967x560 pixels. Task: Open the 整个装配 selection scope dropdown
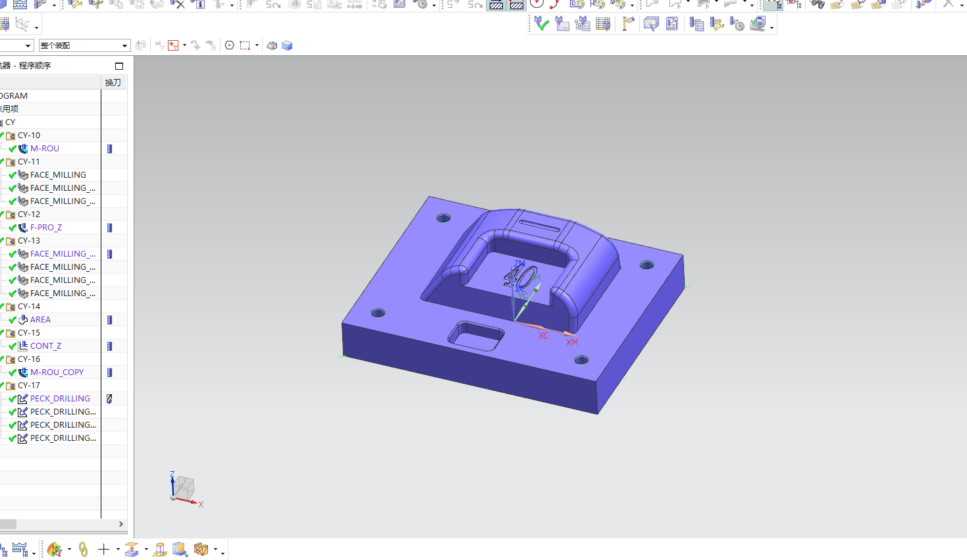point(124,45)
